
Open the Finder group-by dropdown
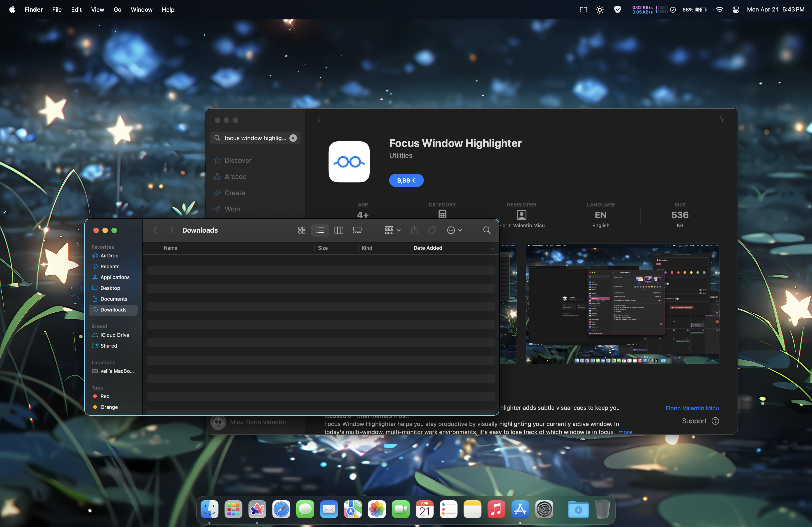(x=392, y=230)
